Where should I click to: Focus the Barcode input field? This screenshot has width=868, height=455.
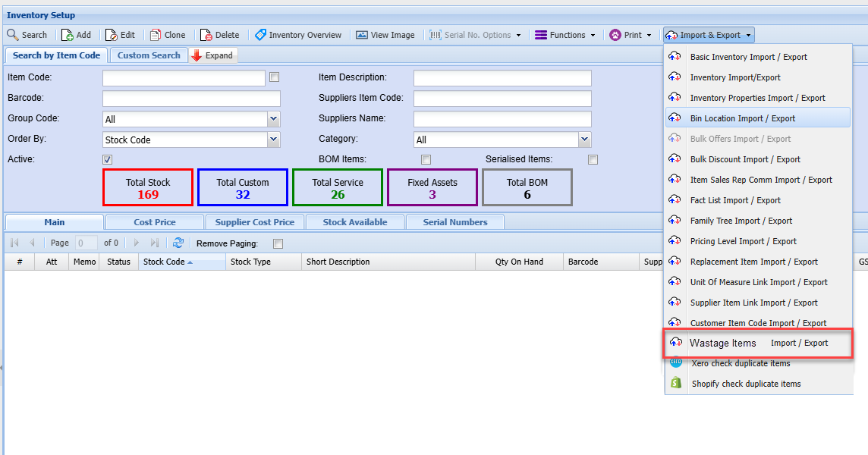pos(191,99)
